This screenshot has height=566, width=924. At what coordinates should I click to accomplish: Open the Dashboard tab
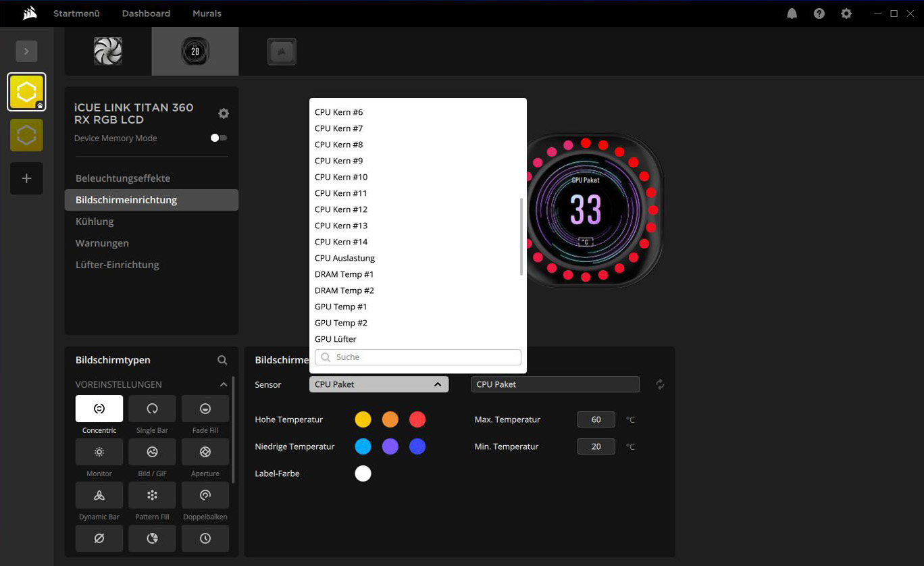tap(146, 14)
